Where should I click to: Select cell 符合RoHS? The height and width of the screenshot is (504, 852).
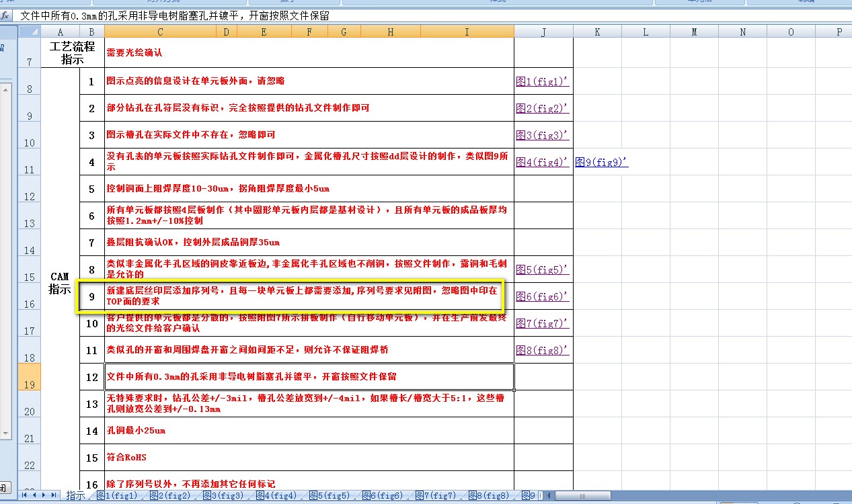click(309, 458)
